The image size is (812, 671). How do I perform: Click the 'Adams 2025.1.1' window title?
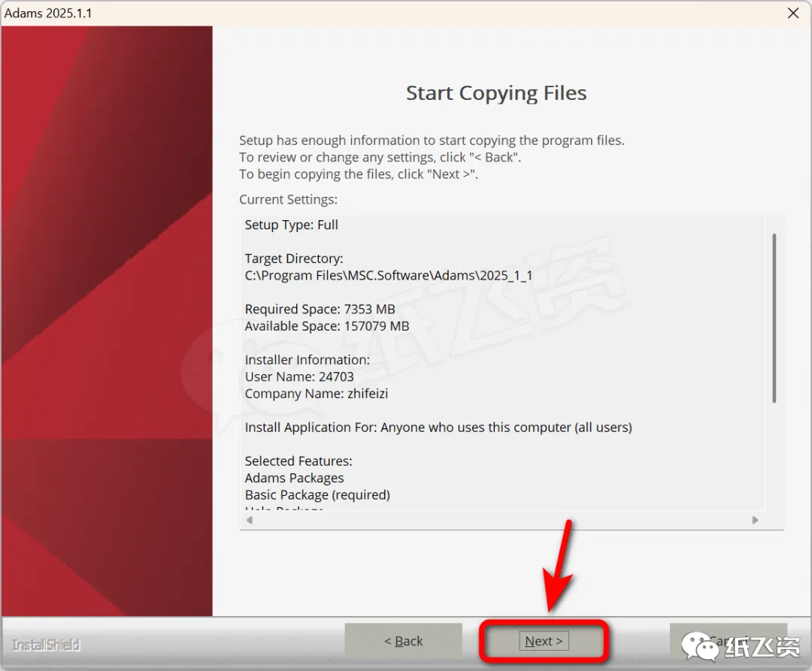48,13
